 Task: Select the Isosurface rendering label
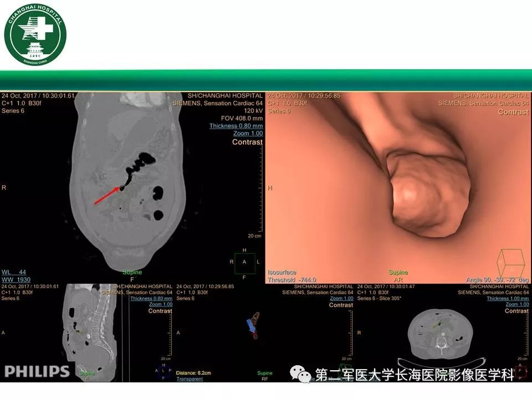click(x=282, y=273)
